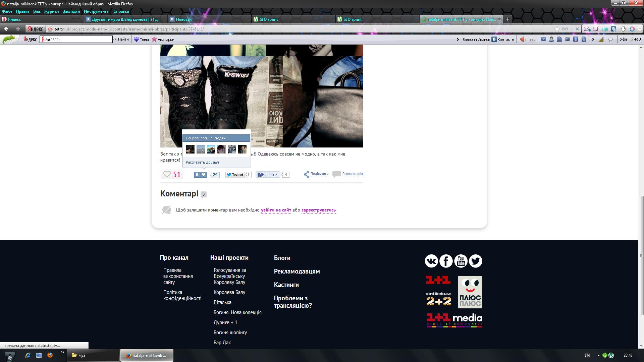Click the bookmark star in address bar
The height and width of the screenshot is (362, 644).
coord(557,29)
